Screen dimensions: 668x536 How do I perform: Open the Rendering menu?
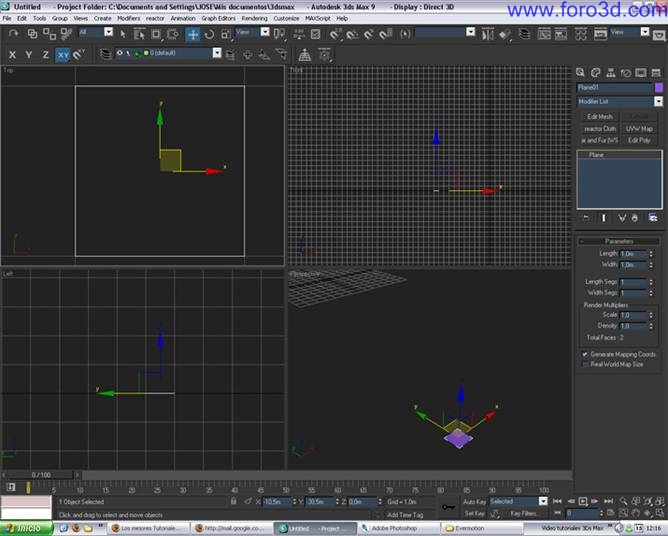click(x=254, y=18)
